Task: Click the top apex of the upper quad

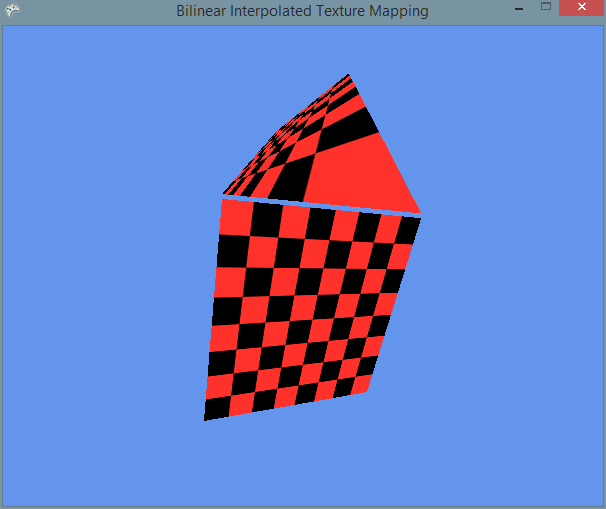Action: (348, 76)
